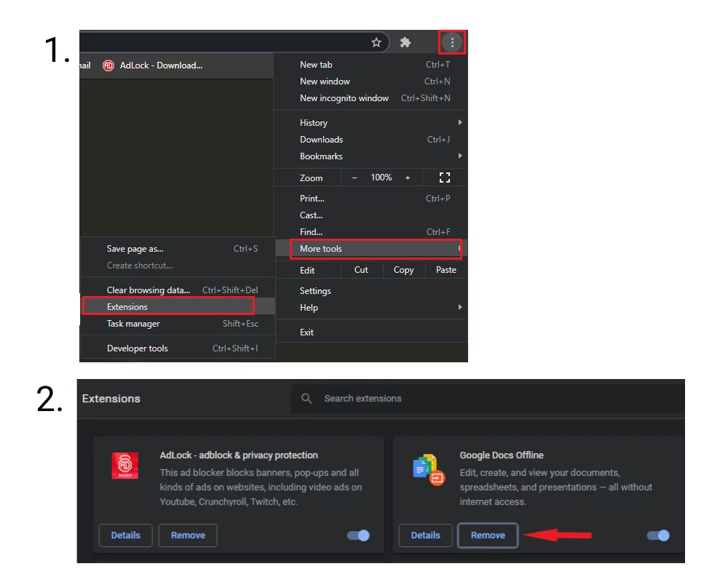The width and height of the screenshot is (728, 582).
Task: Open New incognito window
Action: click(x=371, y=98)
